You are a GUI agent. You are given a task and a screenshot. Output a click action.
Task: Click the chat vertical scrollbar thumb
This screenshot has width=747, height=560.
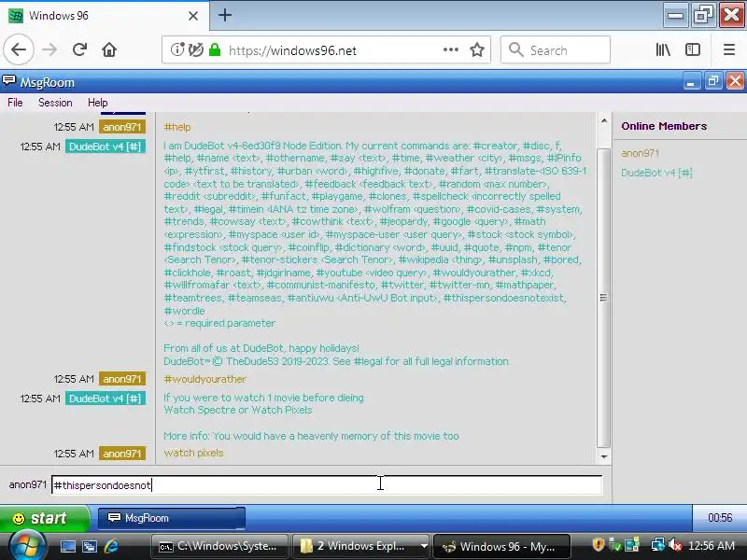(603, 298)
